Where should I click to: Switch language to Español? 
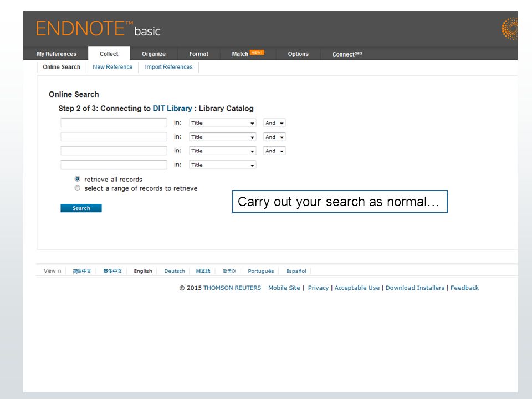click(296, 271)
